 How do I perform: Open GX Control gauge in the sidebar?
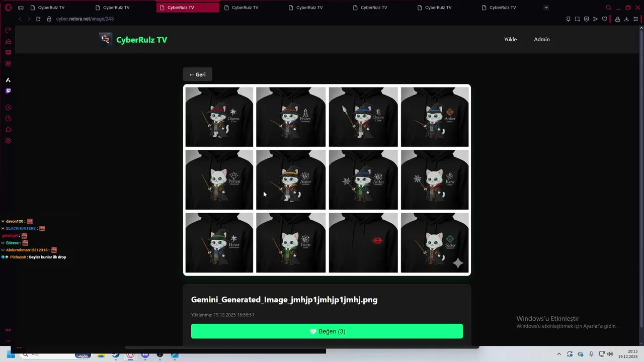click(8, 31)
